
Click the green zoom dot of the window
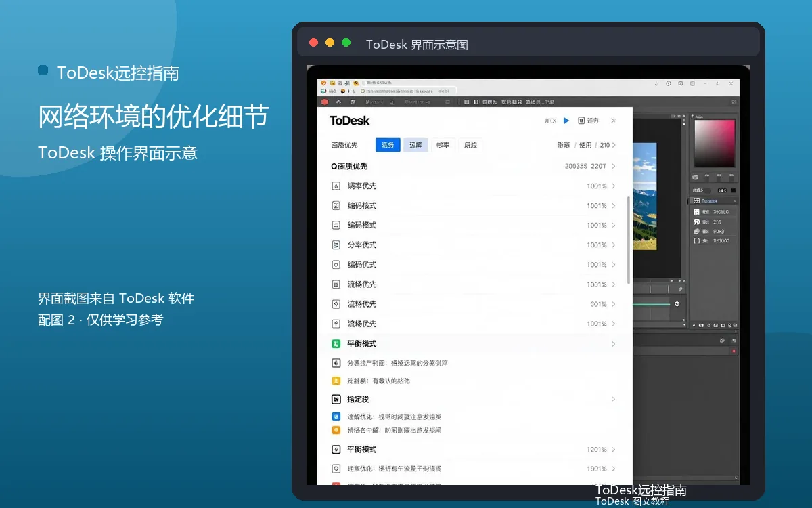[x=346, y=42]
